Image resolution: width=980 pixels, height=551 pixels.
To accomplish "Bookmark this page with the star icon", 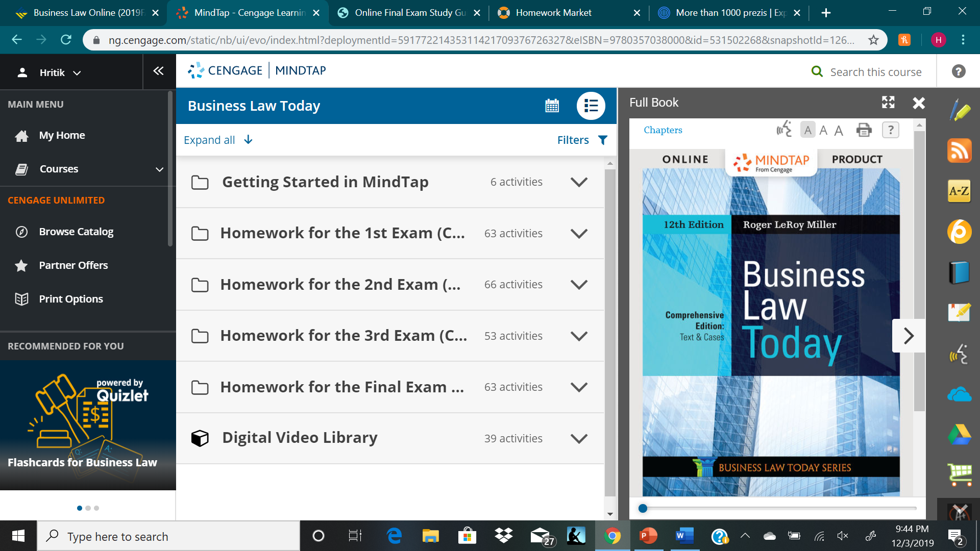I will point(873,40).
